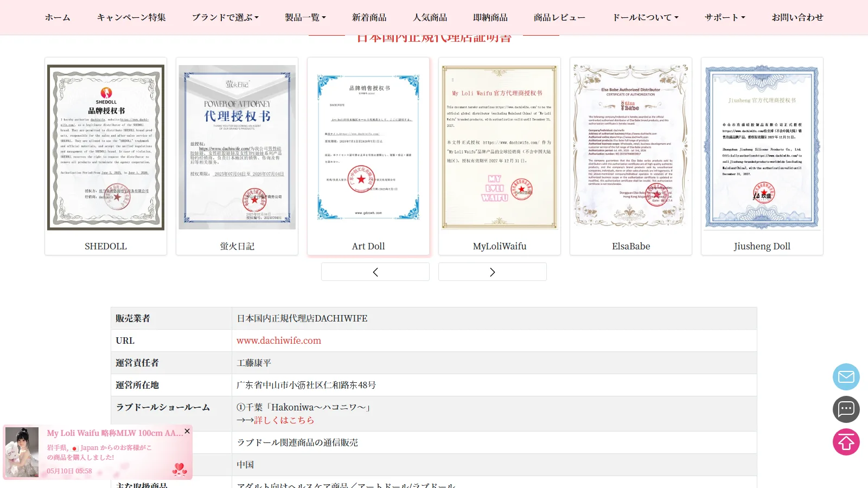Open 人気商品 in the navigation

[x=430, y=17]
